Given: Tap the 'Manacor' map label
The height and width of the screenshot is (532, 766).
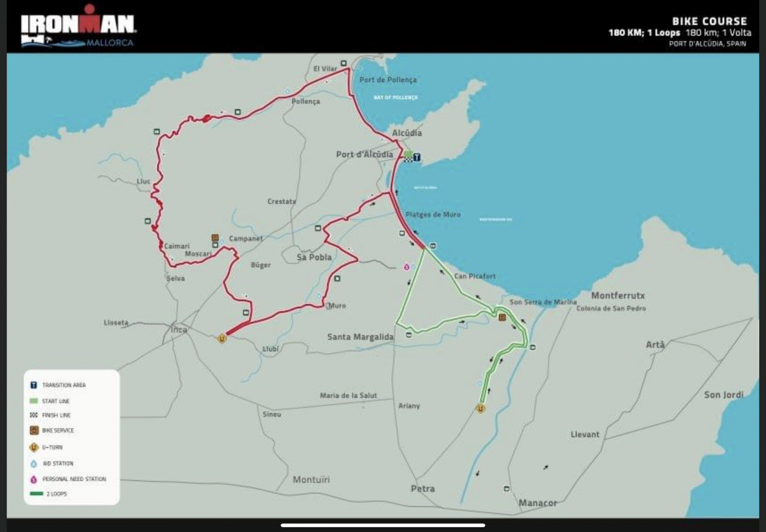Looking at the screenshot, I should pos(538,503).
